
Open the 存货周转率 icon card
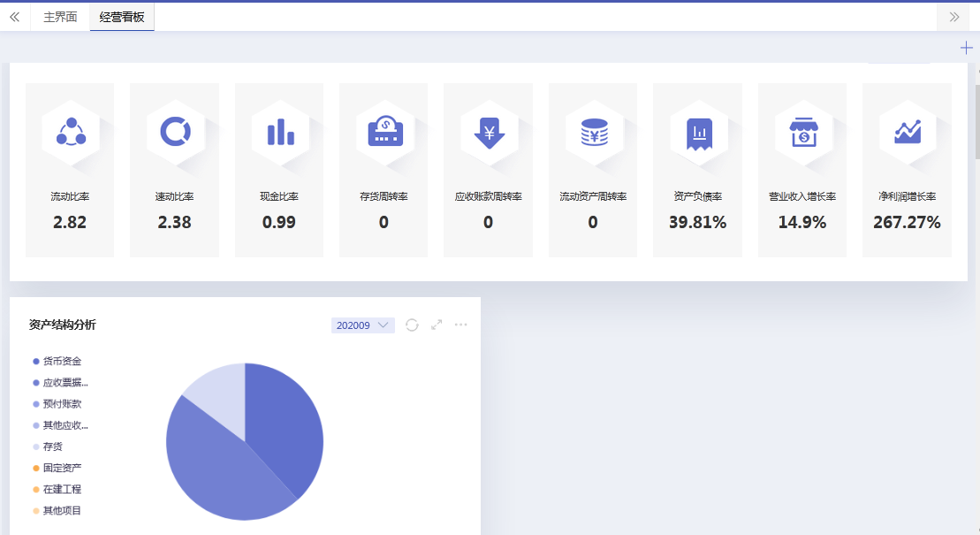[384, 133]
